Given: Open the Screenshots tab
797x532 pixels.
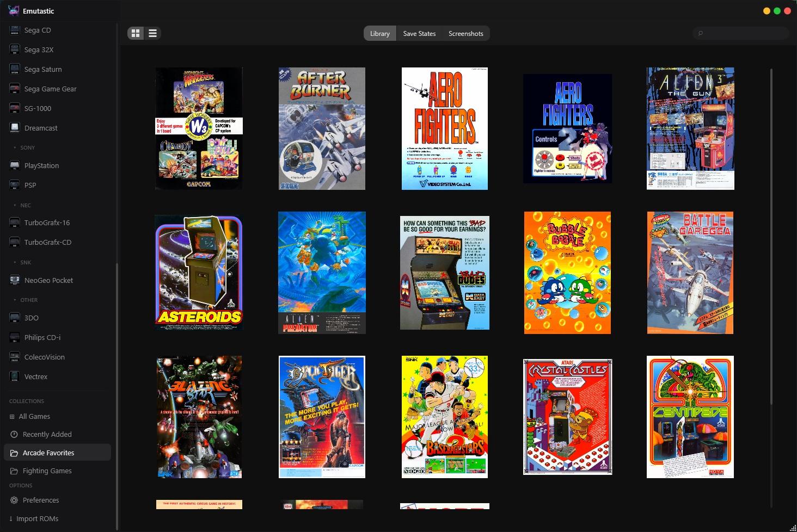Looking at the screenshot, I should tap(466, 33).
